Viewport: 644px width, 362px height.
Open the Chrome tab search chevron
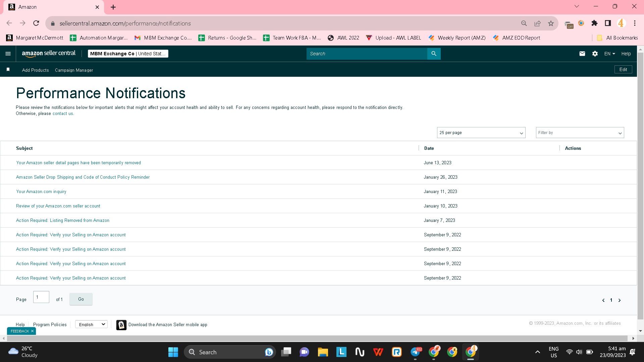click(577, 6)
